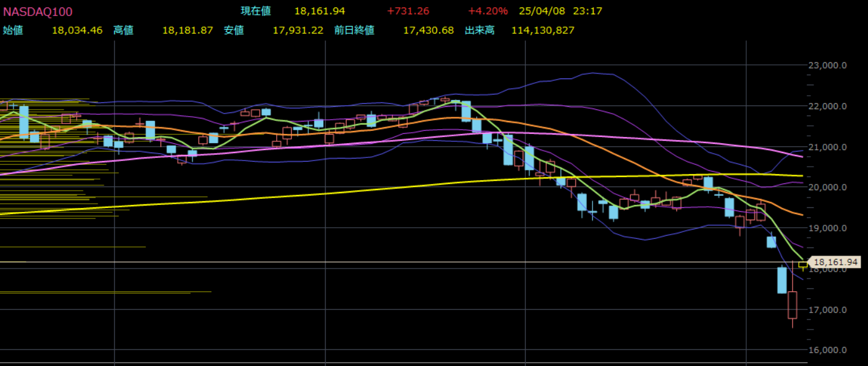Click the previous close value 17,430.68
This screenshot has width=868, height=366.
point(429,30)
